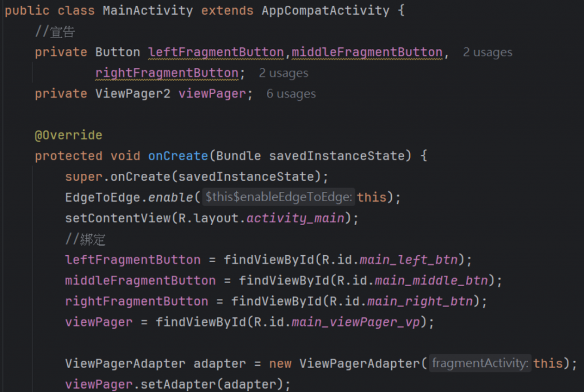Click the fragmentActivity inlay hint
This screenshot has width=584, height=392.
[480, 364]
